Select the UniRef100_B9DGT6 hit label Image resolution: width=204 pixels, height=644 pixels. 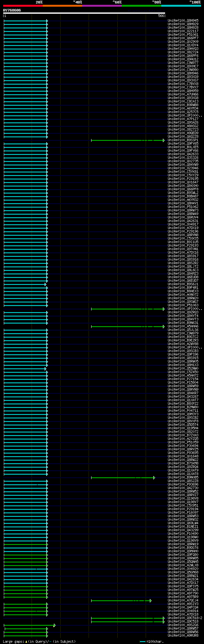(x=183, y=548)
